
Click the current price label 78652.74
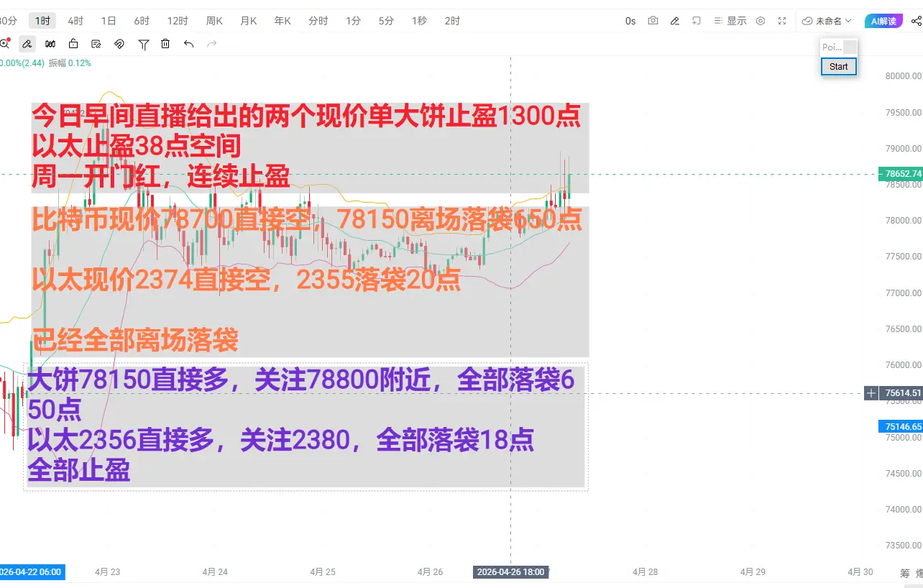click(x=900, y=174)
